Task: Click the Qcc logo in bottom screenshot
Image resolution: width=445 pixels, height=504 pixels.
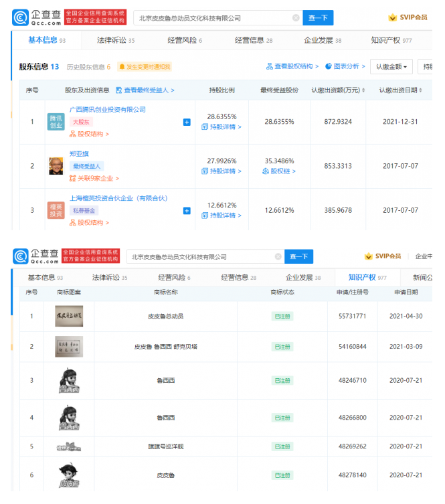Action: [35, 256]
